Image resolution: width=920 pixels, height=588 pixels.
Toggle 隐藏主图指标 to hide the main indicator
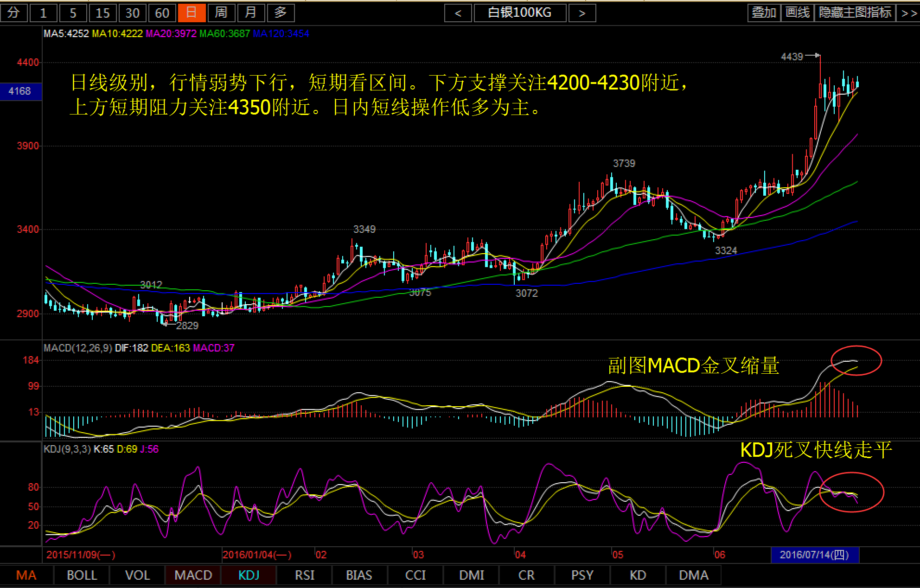coord(855,13)
